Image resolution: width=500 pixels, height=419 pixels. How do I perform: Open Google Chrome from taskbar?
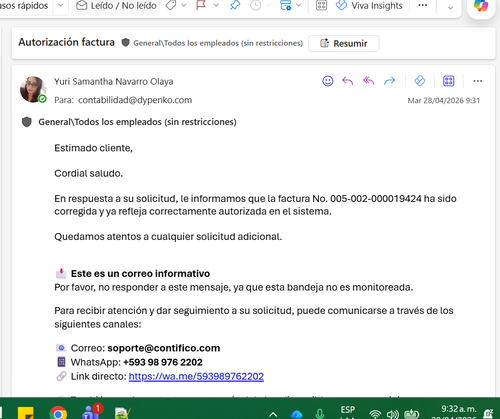[x=58, y=413]
